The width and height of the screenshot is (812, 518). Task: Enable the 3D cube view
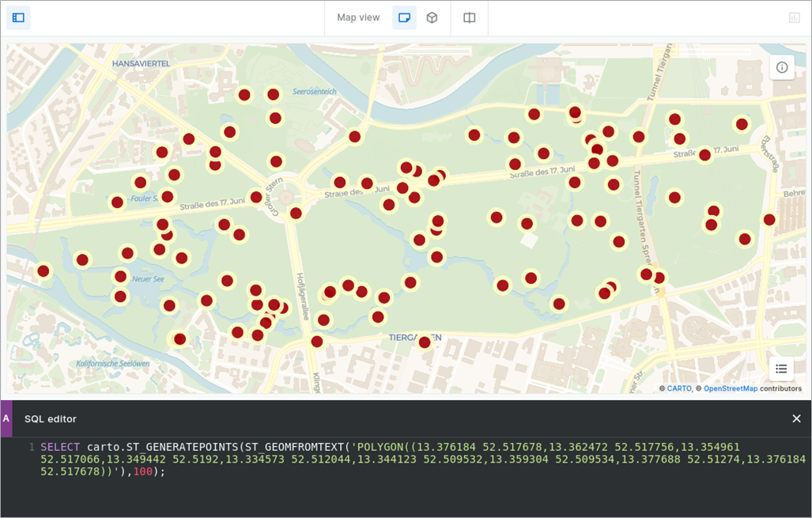432,17
